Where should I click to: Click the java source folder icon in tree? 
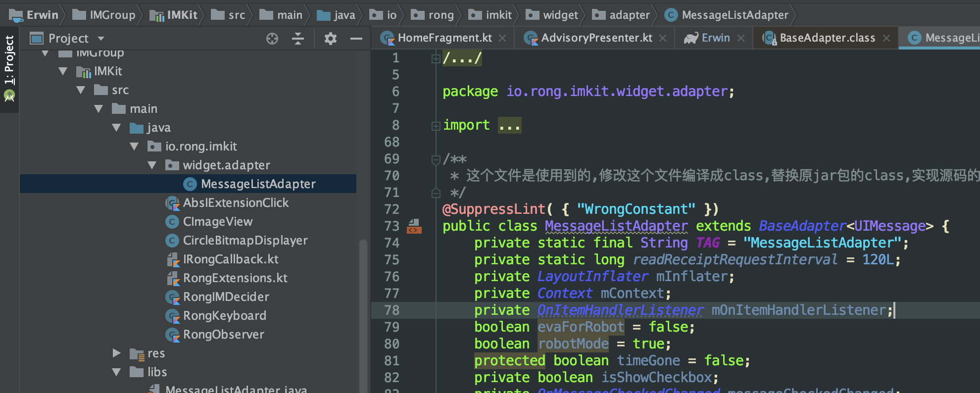pos(137,128)
